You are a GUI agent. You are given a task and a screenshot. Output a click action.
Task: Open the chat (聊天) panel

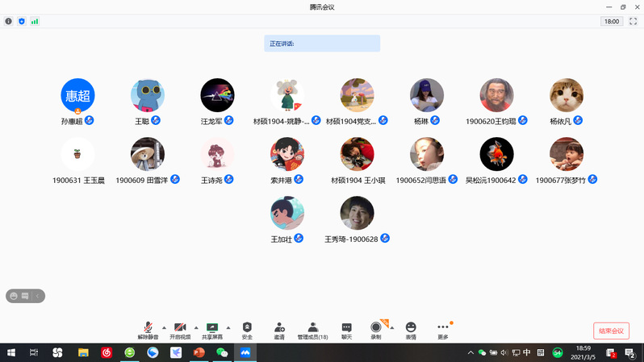(x=346, y=330)
